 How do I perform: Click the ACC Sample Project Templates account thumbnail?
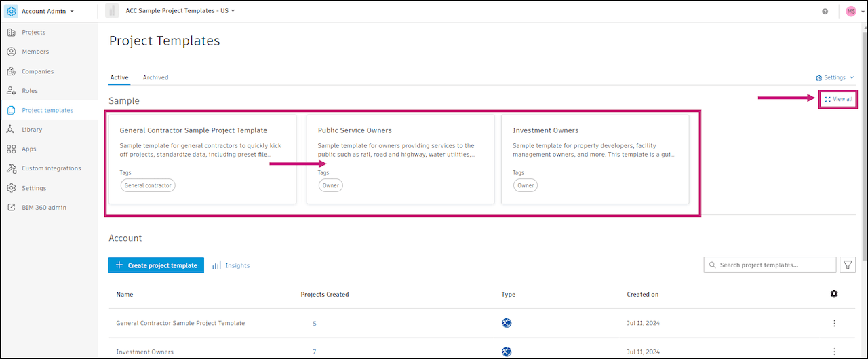(112, 11)
